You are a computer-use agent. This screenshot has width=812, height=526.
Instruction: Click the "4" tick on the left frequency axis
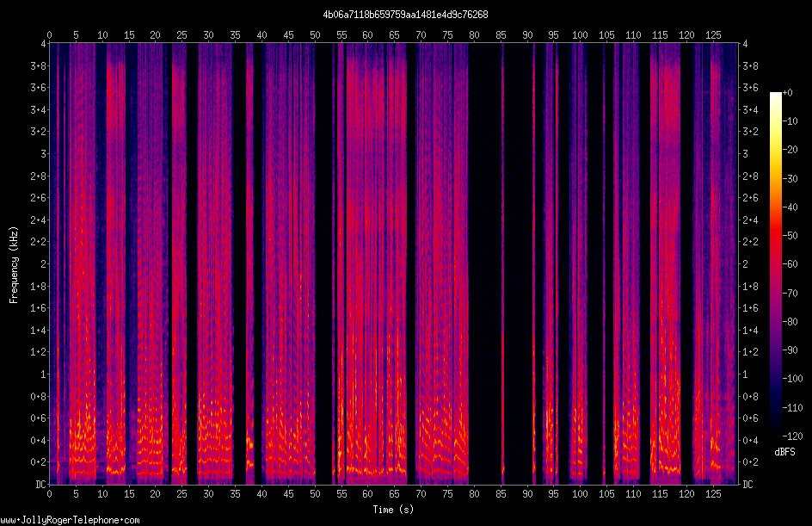[x=44, y=44]
